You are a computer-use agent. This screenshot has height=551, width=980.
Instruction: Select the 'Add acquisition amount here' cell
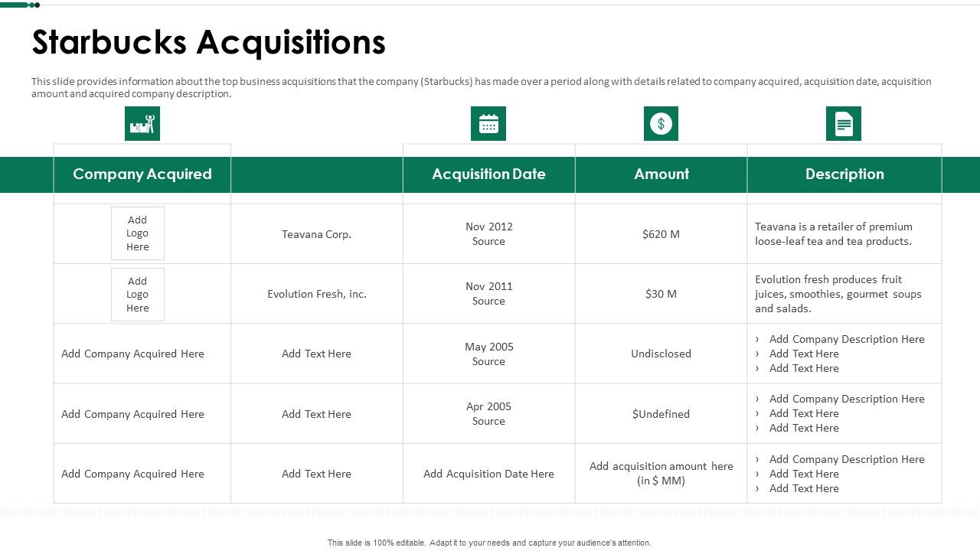coord(661,474)
